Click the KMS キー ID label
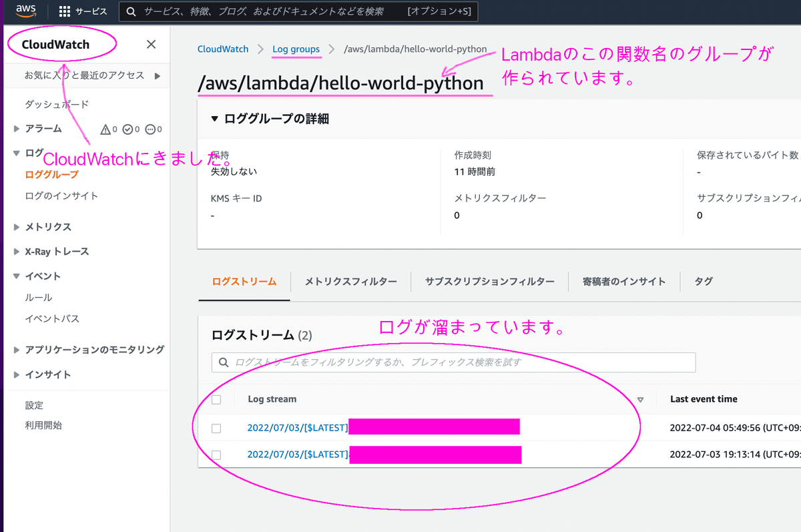The height and width of the screenshot is (532, 801). click(x=236, y=198)
